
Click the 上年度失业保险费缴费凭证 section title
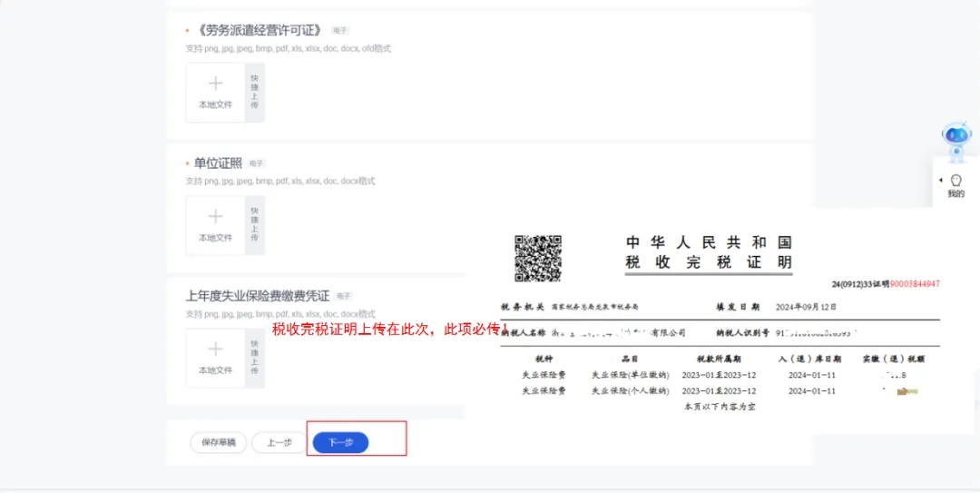tap(258, 296)
